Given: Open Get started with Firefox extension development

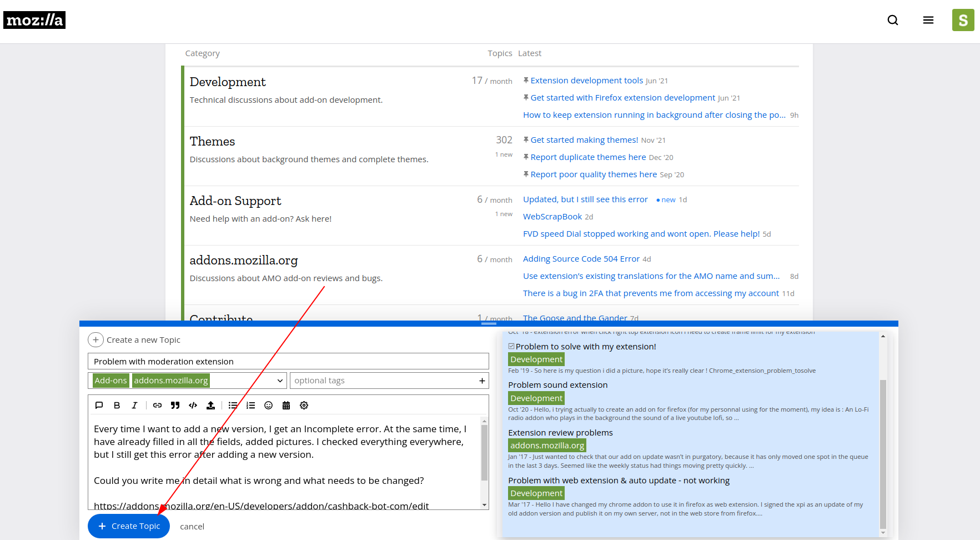Looking at the screenshot, I should [x=623, y=98].
